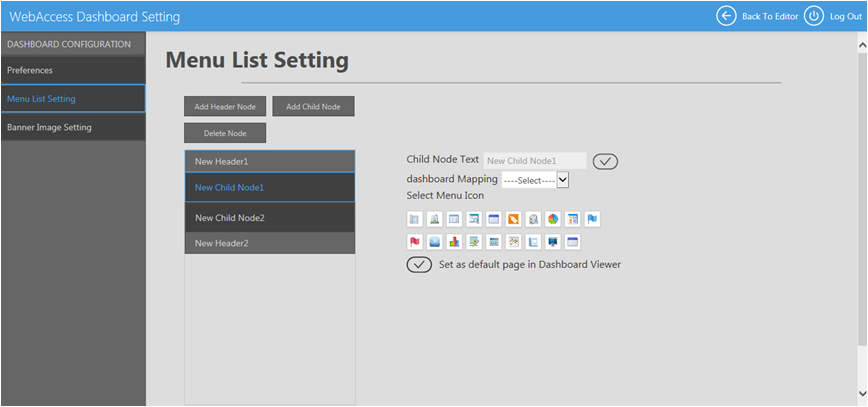The height and width of the screenshot is (407, 868).
Task: Pick the pie chart menu icon
Action: [553, 219]
